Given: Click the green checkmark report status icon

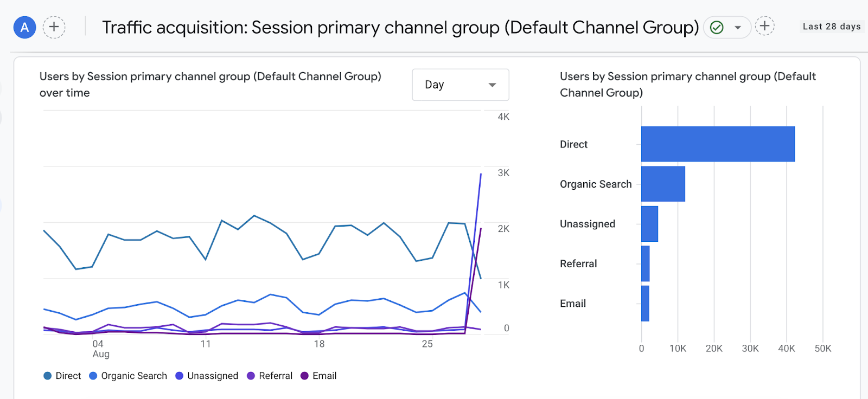Looking at the screenshot, I should coord(717,27).
